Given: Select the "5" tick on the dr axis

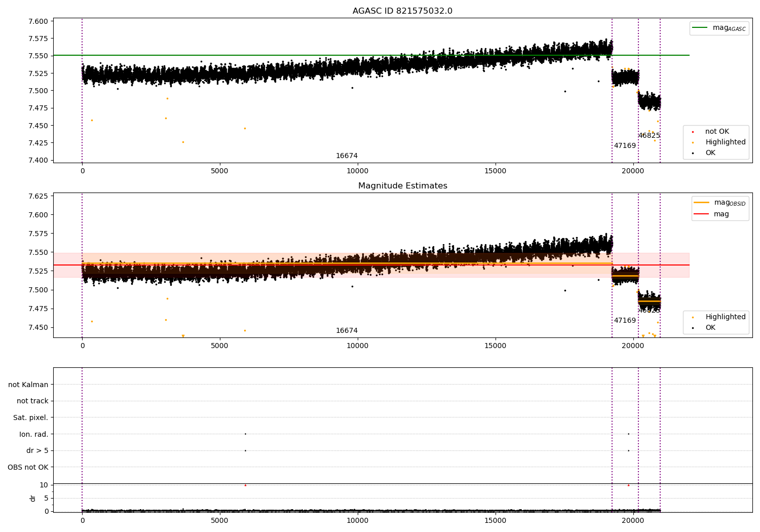Looking at the screenshot, I should [x=46, y=498].
